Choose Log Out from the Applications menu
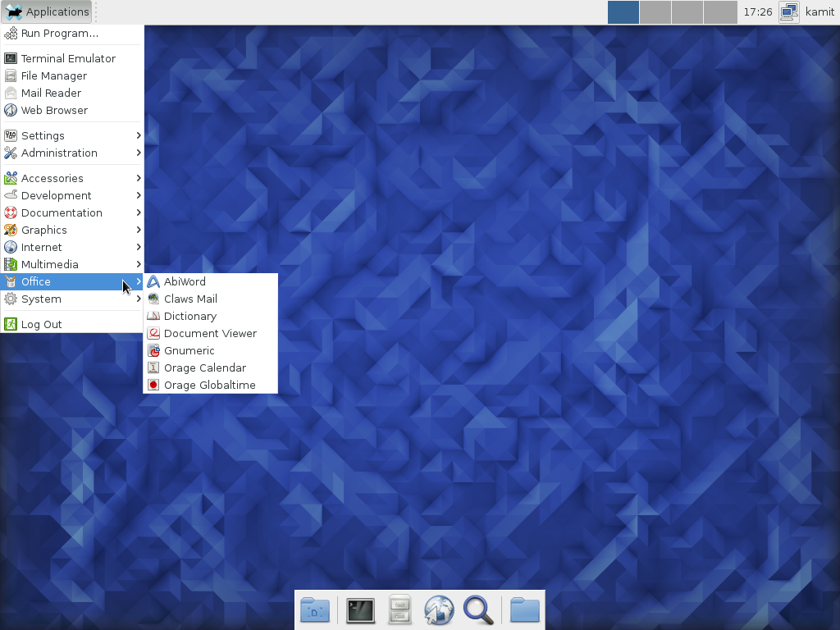This screenshot has height=630, width=840. [41, 324]
